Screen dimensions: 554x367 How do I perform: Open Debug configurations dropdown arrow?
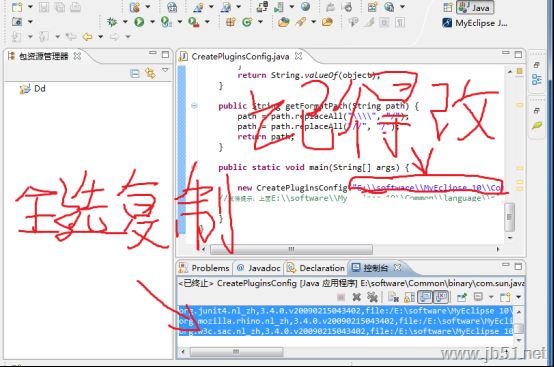click(x=125, y=22)
